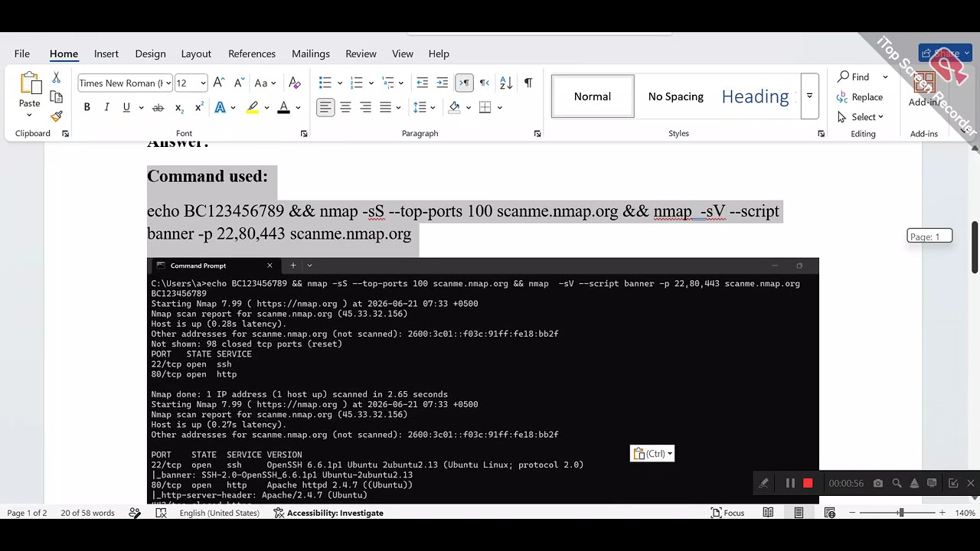Screen dimensions: 980x551
Task: Click the Clear All Formatting icon
Action: 295,83
